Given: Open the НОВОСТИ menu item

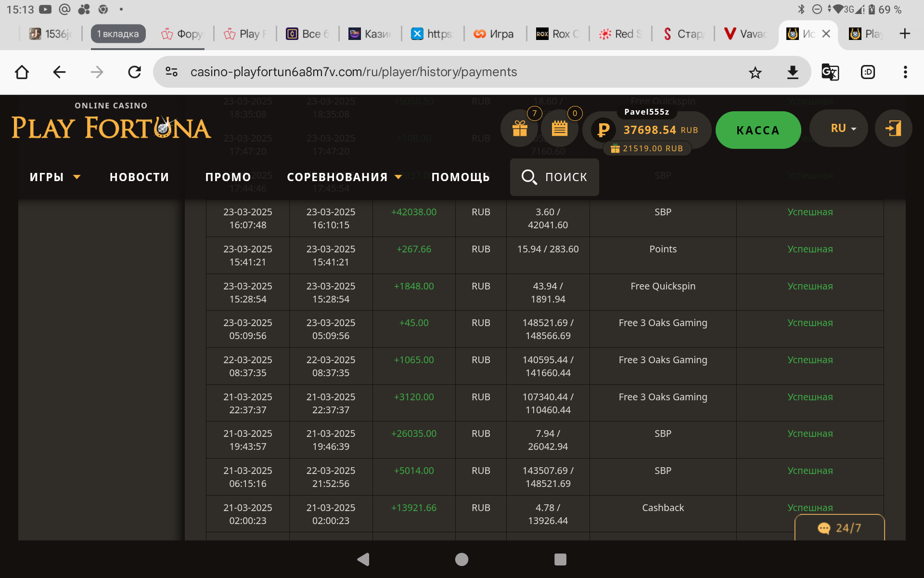Looking at the screenshot, I should [139, 177].
